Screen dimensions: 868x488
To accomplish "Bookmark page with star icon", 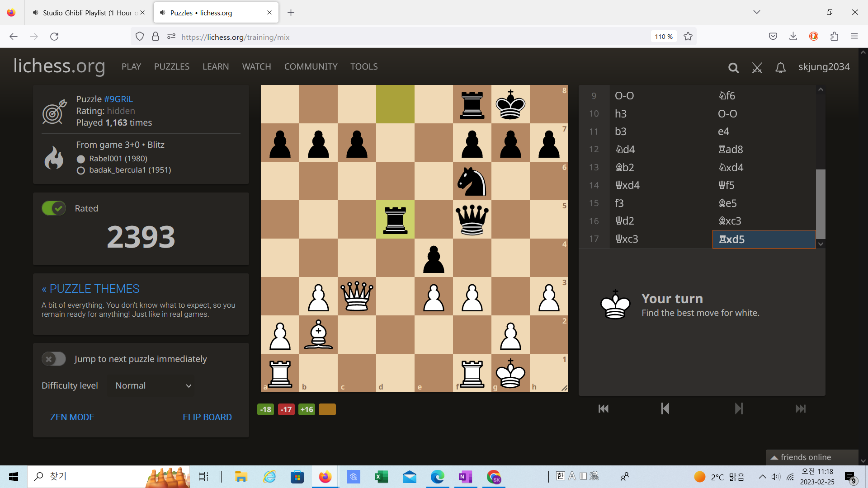I will coord(688,37).
